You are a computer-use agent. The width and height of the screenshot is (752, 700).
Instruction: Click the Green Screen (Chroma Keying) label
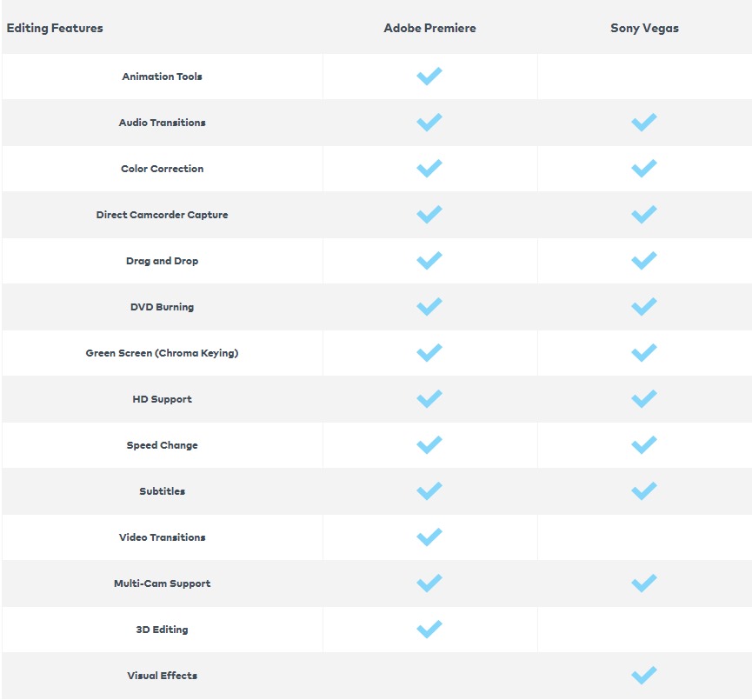pos(162,353)
